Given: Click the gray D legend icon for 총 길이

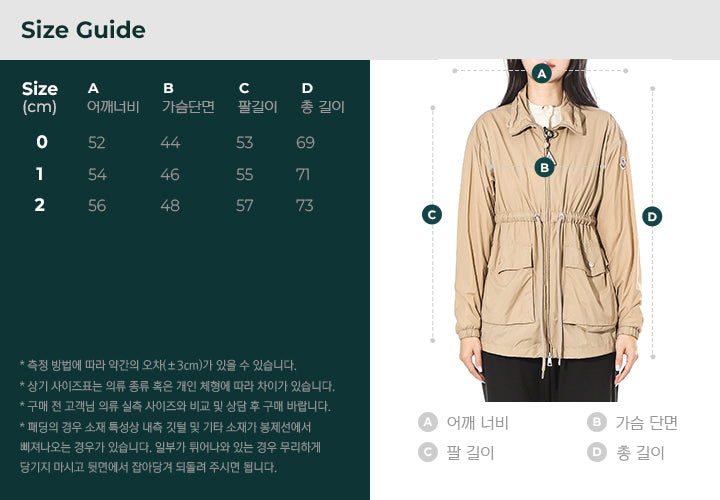Looking at the screenshot, I should coord(596,452).
